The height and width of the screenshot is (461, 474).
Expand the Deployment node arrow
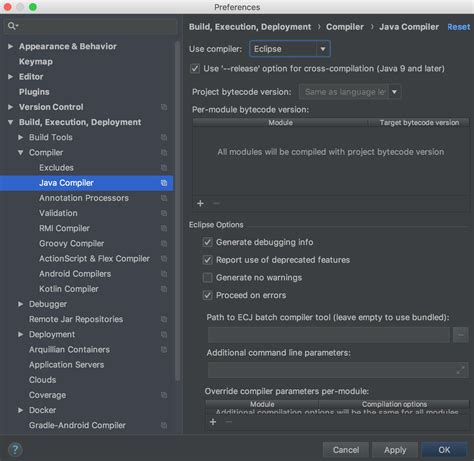pyautogui.click(x=21, y=334)
